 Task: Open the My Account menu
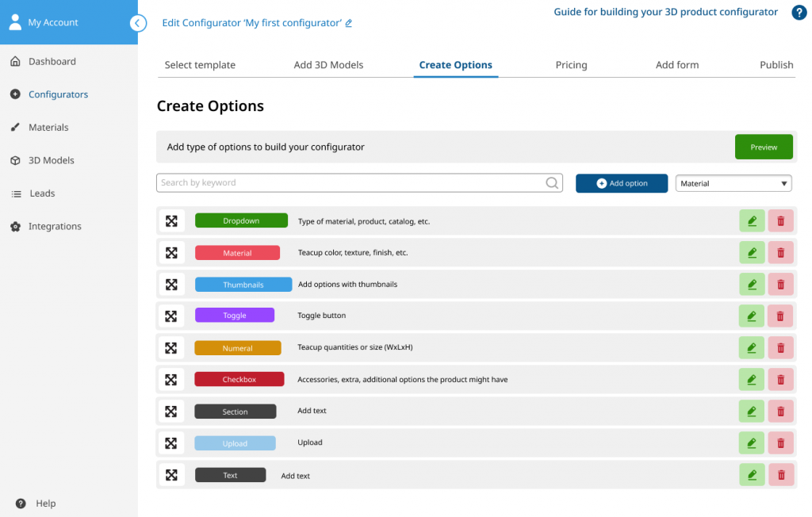click(x=52, y=22)
